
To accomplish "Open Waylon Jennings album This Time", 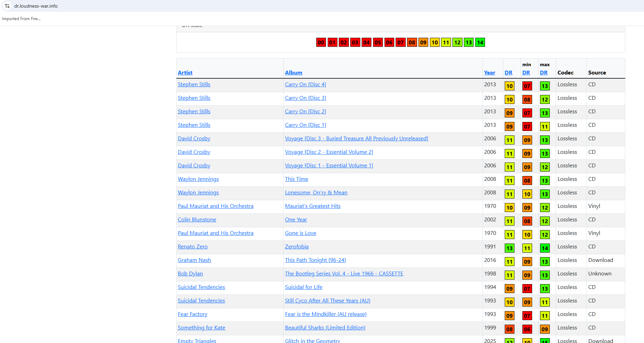I will [x=296, y=179].
